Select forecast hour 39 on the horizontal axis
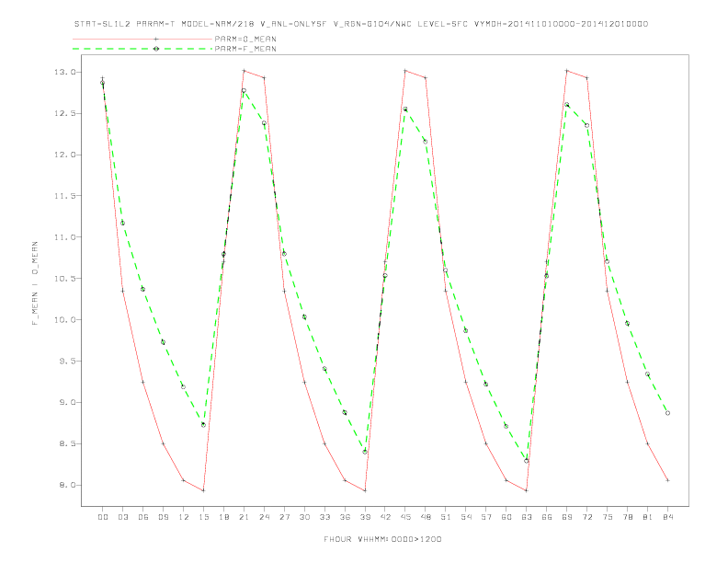 click(365, 517)
